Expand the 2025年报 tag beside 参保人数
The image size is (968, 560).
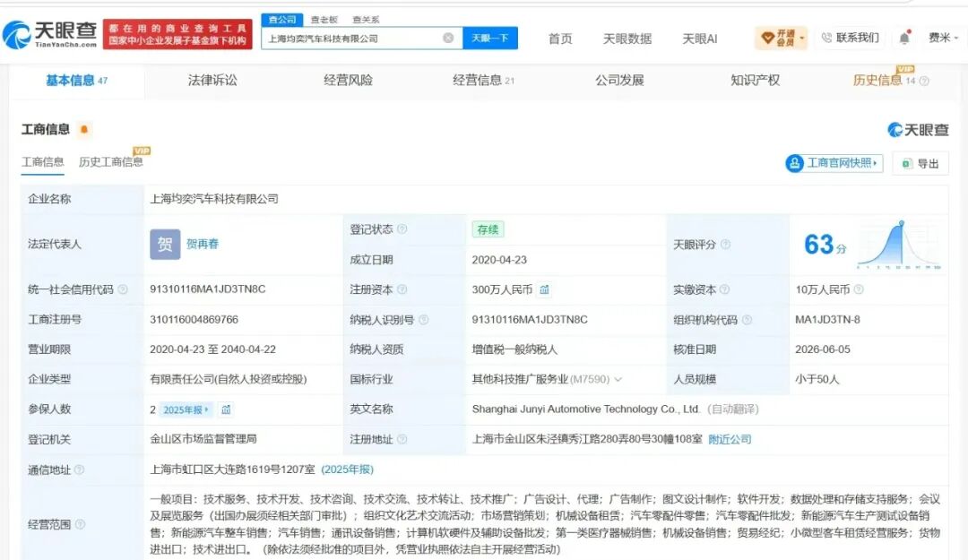pos(186,409)
